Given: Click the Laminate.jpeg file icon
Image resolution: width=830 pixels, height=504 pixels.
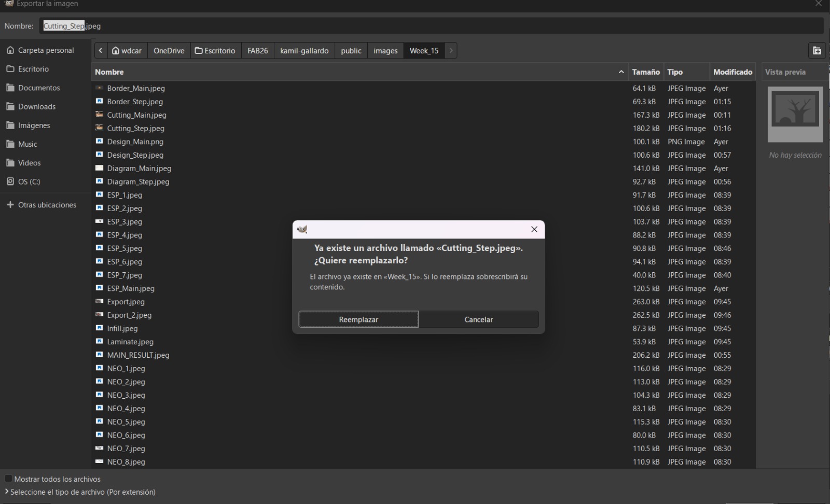Looking at the screenshot, I should click(100, 341).
